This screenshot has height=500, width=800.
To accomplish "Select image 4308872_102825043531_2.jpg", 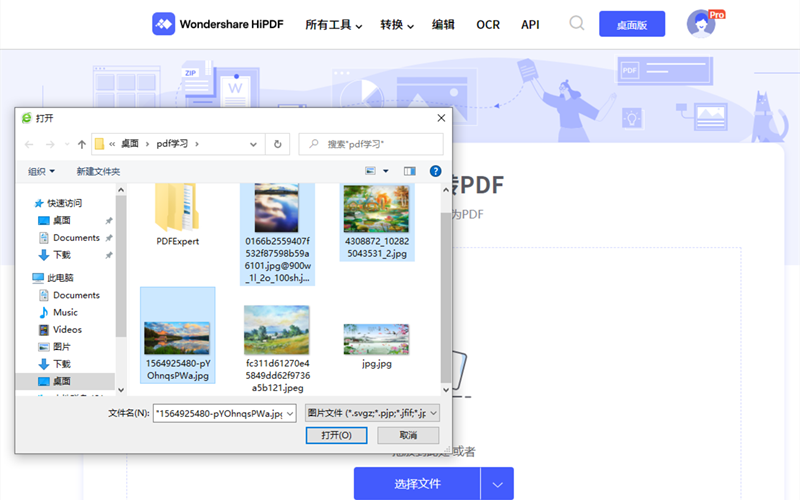I will pos(377,222).
